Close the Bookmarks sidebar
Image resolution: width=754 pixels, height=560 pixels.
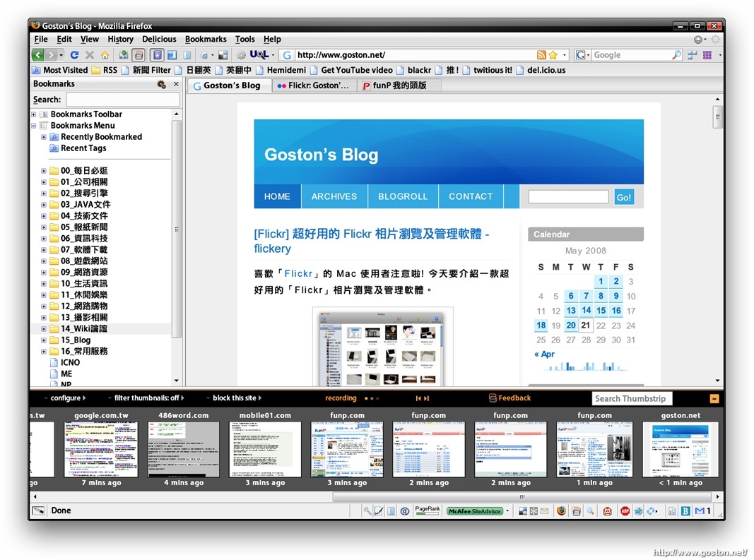coord(176,84)
